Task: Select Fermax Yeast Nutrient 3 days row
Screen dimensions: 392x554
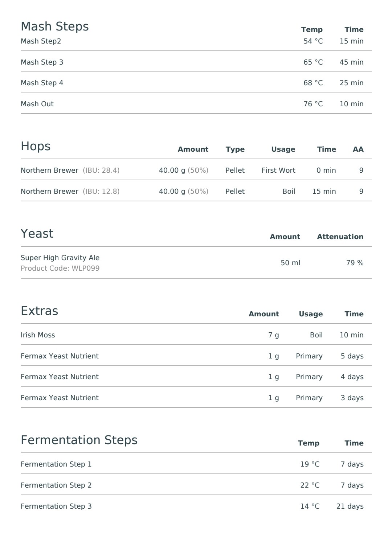Action: click(x=196, y=397)
